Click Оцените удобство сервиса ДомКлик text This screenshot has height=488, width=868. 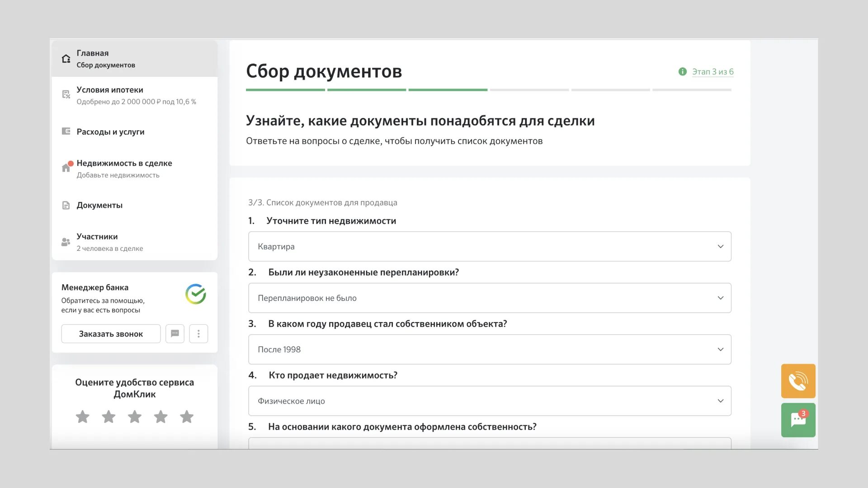(x=135, y=388)
